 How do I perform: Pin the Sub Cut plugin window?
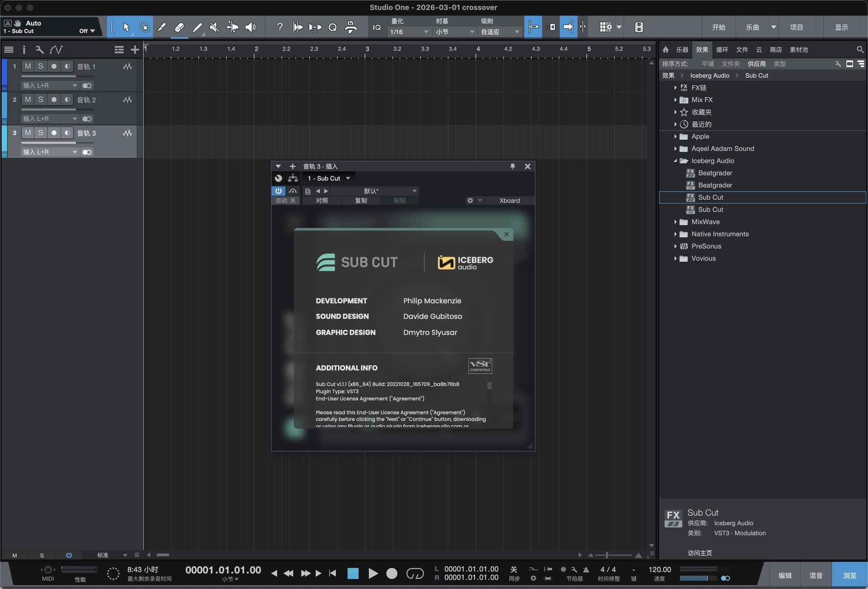(513, 166)
